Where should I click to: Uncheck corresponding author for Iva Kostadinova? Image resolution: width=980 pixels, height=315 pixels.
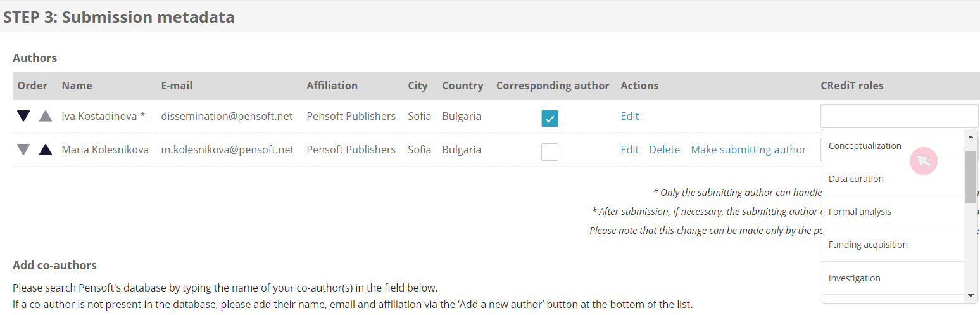pyautogui.click(x=550, y=119)
